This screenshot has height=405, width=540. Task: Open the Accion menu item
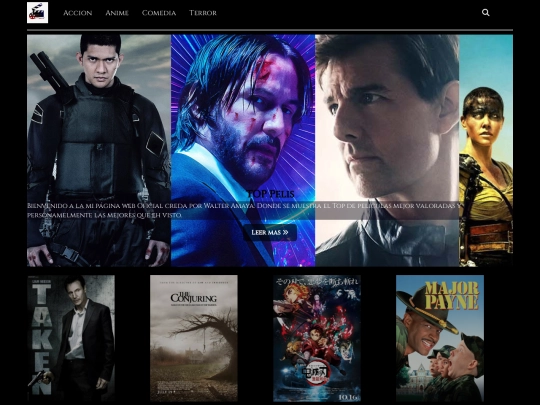[77, 13]
